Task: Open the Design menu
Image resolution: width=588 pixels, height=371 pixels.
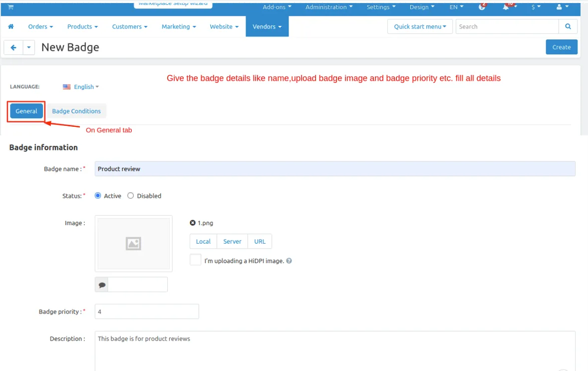Action: (x=422, y=7)
